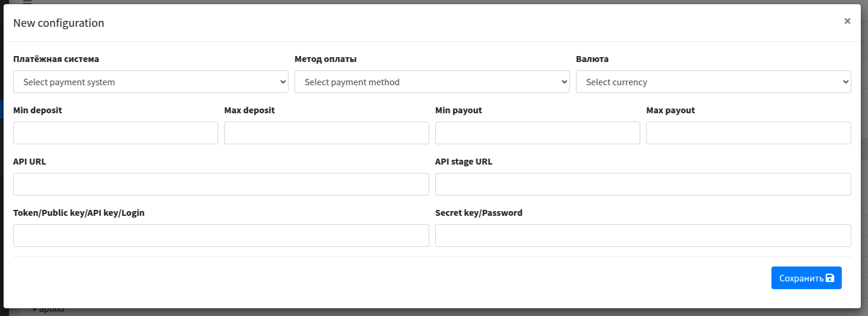The height and width of the screenshot is (316, 868).
Task: Open the Select payment system dropdown
Action: pyautogui.click(x=150, y=82)
